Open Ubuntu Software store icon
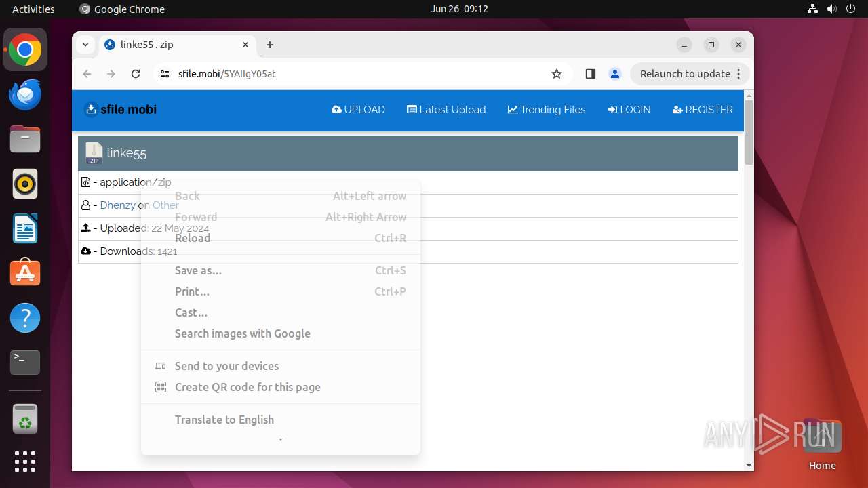The width and height of the screenshot is (868, 488). click(25, 273)
